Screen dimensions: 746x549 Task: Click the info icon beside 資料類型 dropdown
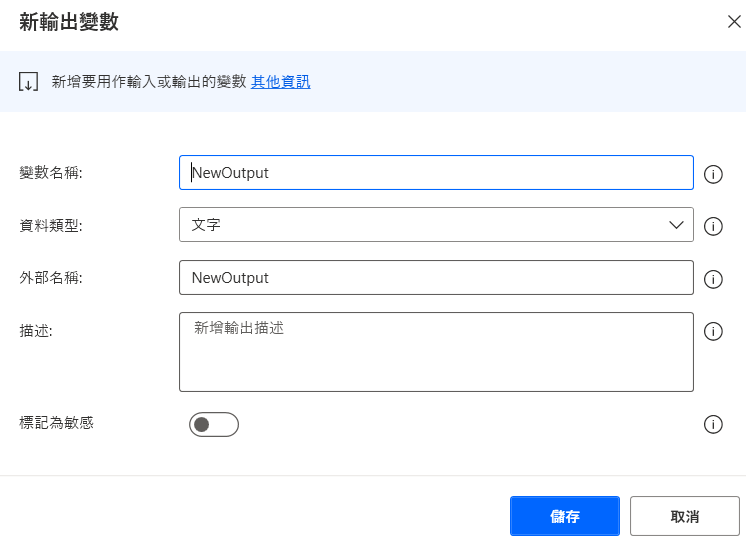pyautogui.click(x=713, y=226)
